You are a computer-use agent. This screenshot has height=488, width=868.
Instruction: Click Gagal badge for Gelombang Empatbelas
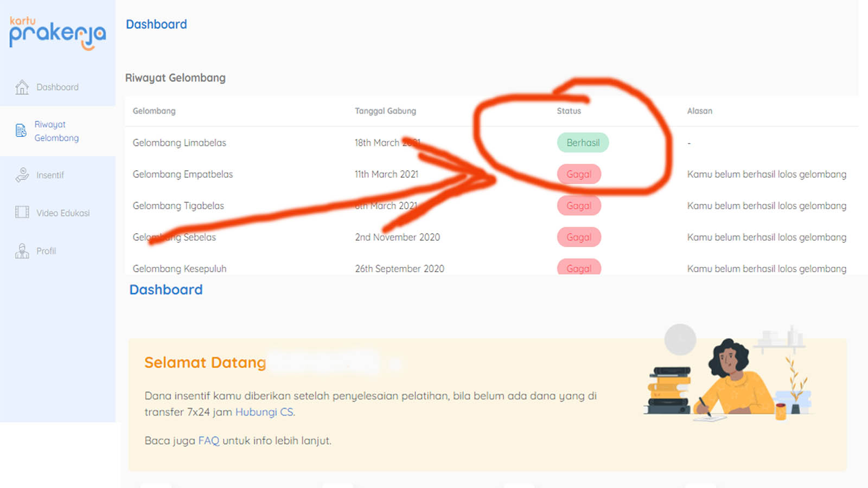579,174
